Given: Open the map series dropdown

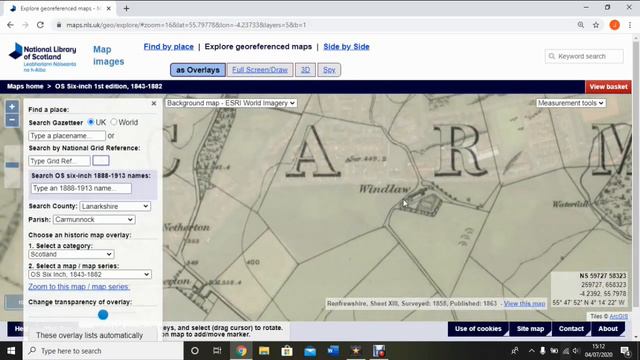Looking at the screenshot, I should click(90, 274).
